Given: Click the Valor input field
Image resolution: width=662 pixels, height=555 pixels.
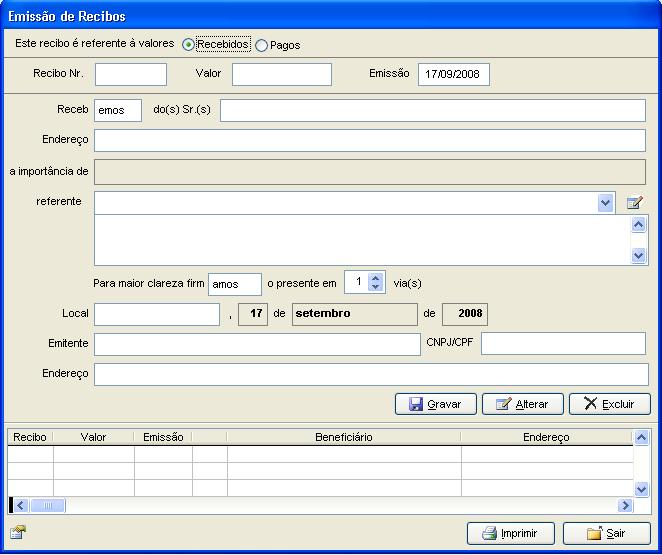Looking at the screenshot, I should [282, 74].
